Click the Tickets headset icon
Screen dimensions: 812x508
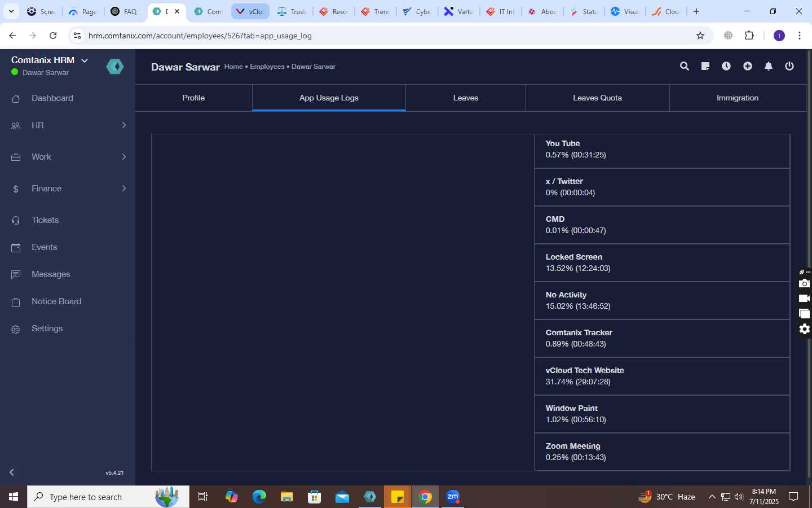16,221
